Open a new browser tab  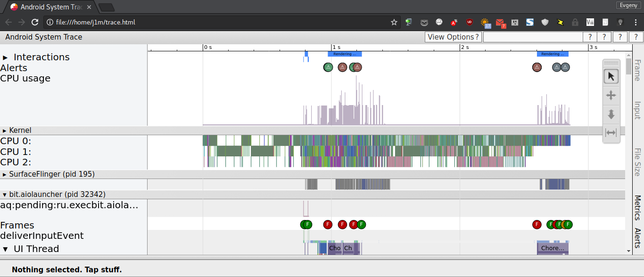pos(107,7)
